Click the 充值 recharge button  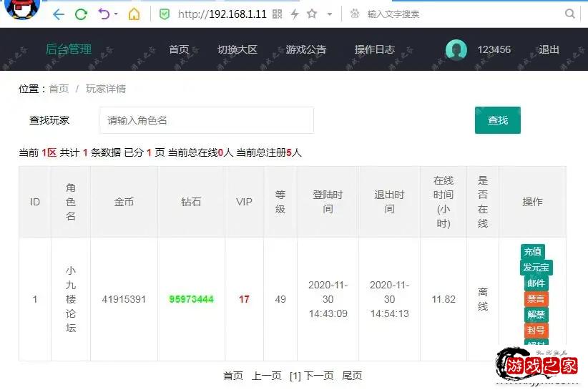pyautogui.click(x=533, y=252)
